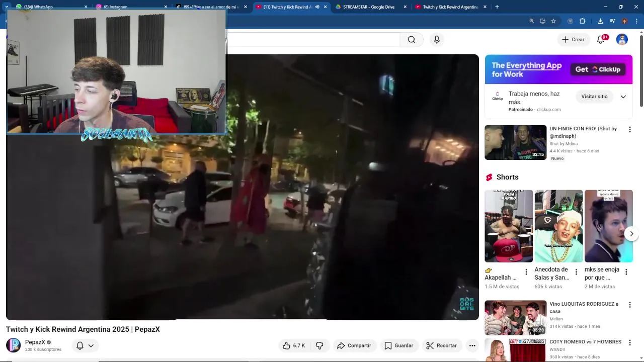Open COTY ROMERO vs 7 HOMBRES title
Screen dimensions: 644x362
click(x=585, y=342)
